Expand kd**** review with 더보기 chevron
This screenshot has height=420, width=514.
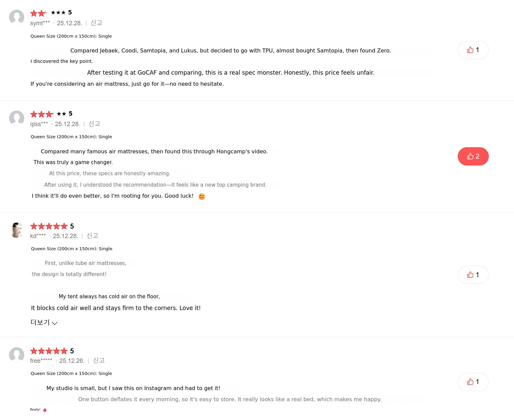coord(44,322)
